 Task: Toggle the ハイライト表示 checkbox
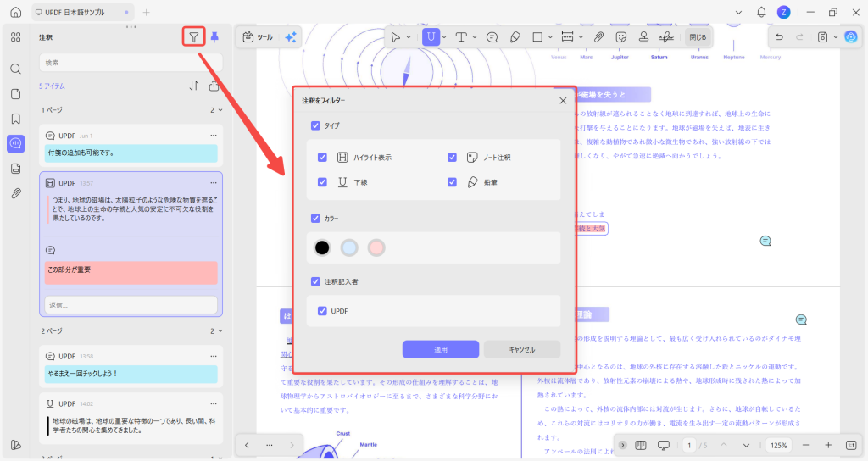[x=322, y=157]
